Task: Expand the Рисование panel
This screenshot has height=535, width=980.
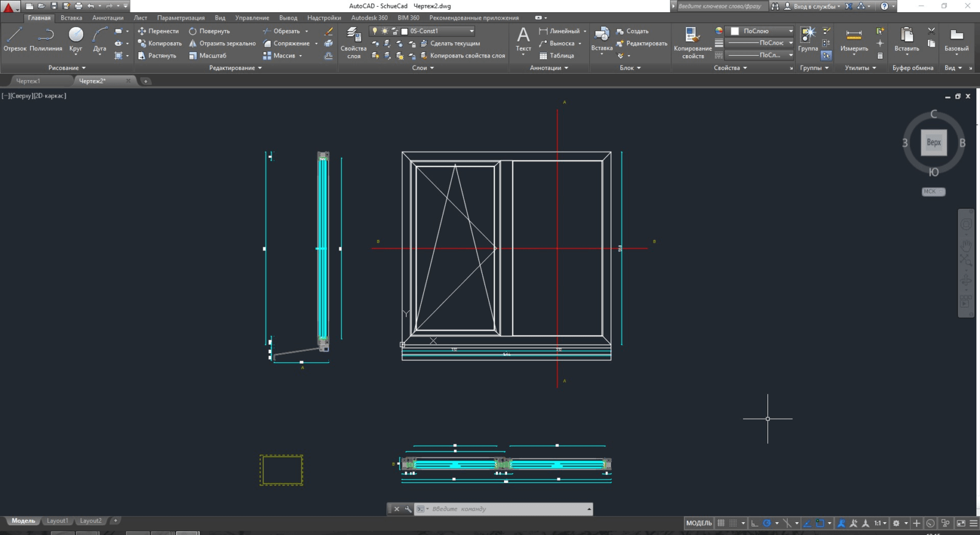Action: click(67, 68)
